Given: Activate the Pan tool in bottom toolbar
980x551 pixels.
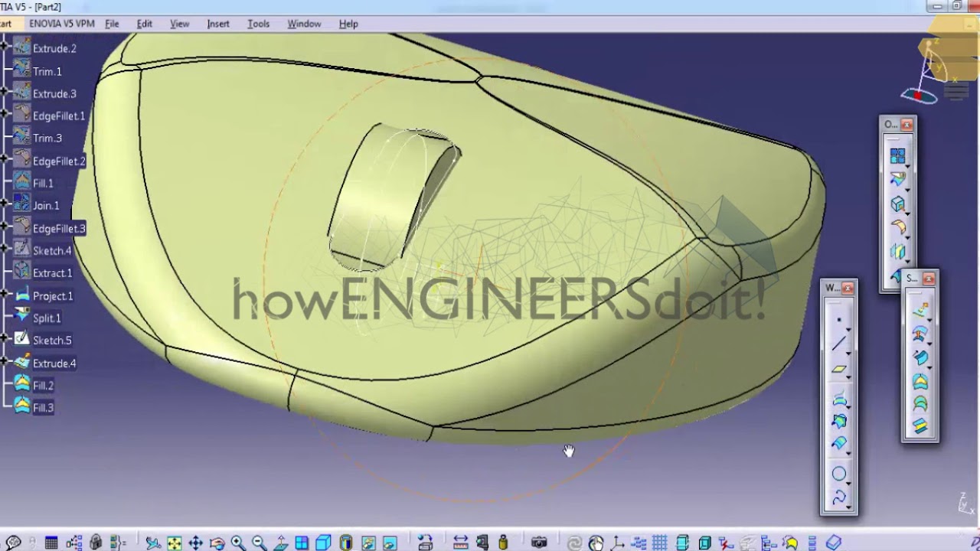Looking at the screenshot, I should [x=195, y=543].
